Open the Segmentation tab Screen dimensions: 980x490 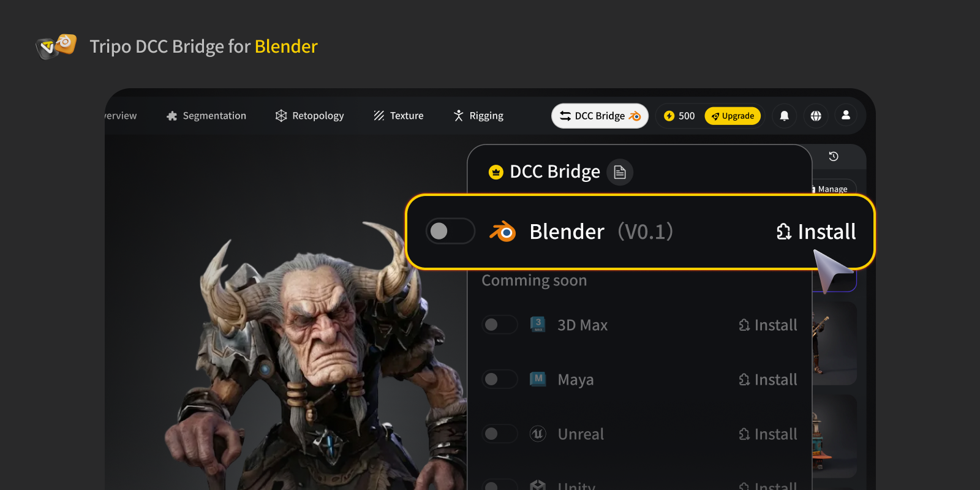point(206,116)
